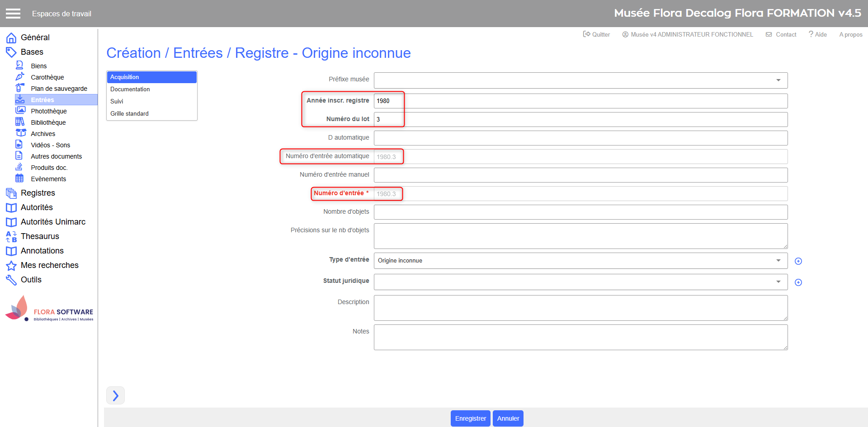Click the Annuler button
868x427 pixels.
[x=508, y=418]
